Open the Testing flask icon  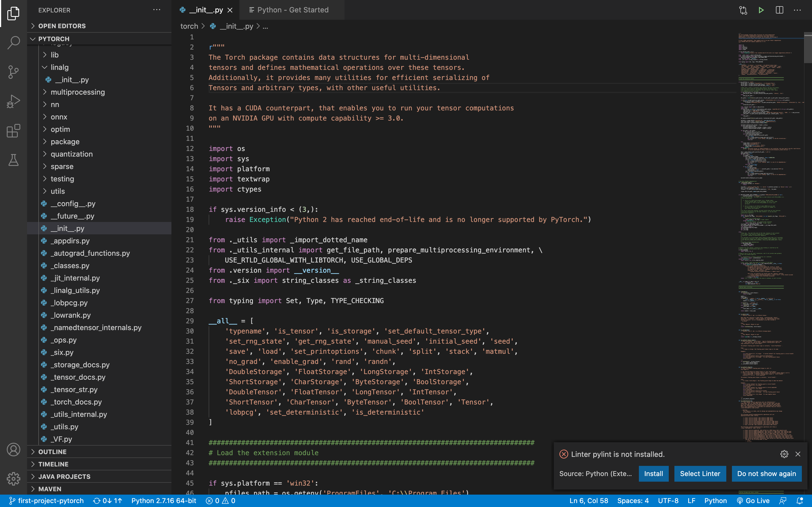click(x=14, y=160)
